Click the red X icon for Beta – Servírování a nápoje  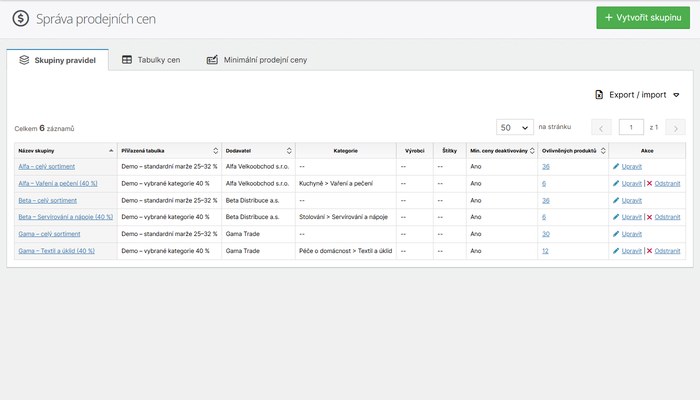coord(650,217)
